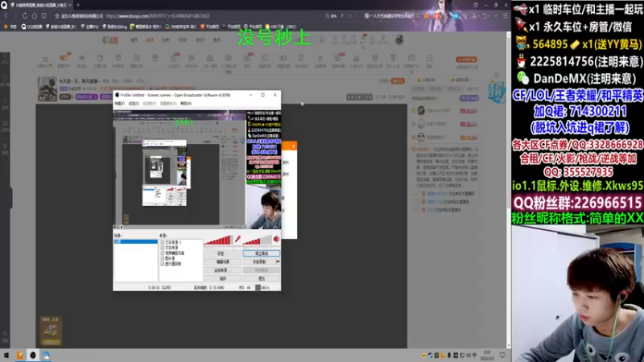Viewport: 644px width, 362px height.
Task: Click the browser forward arrow
Action: point(15,15)
